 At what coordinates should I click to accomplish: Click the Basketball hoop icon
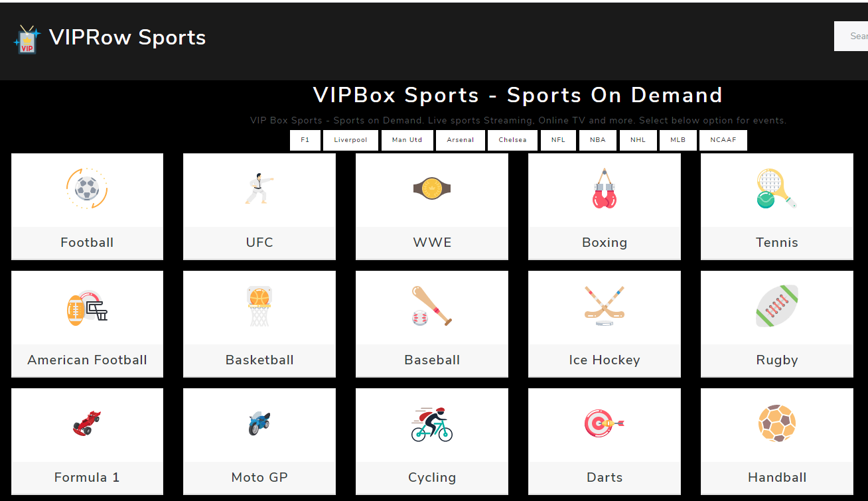(259, 306)
